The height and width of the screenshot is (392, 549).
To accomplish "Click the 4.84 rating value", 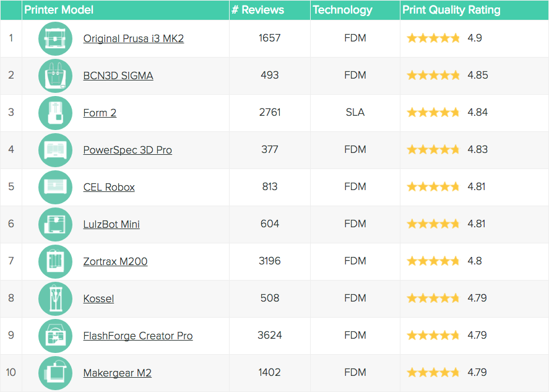I will pyautogui.click(x=478, y=112).
